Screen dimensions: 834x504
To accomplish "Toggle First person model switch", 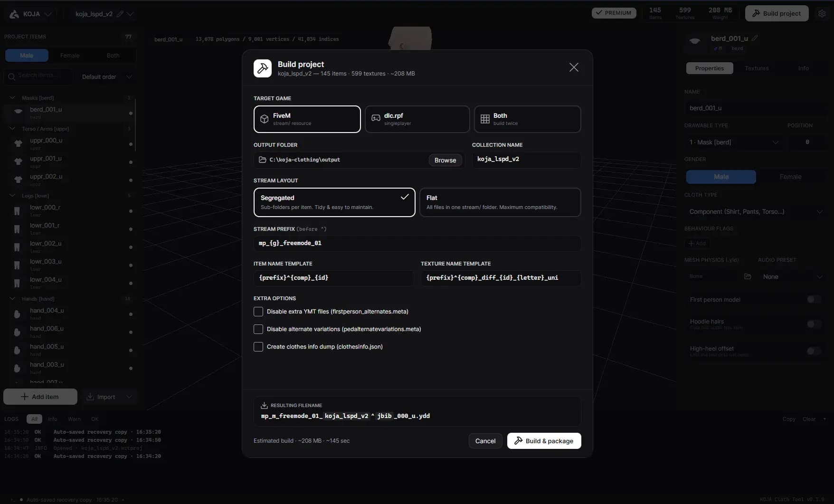I will click(814, 299).
